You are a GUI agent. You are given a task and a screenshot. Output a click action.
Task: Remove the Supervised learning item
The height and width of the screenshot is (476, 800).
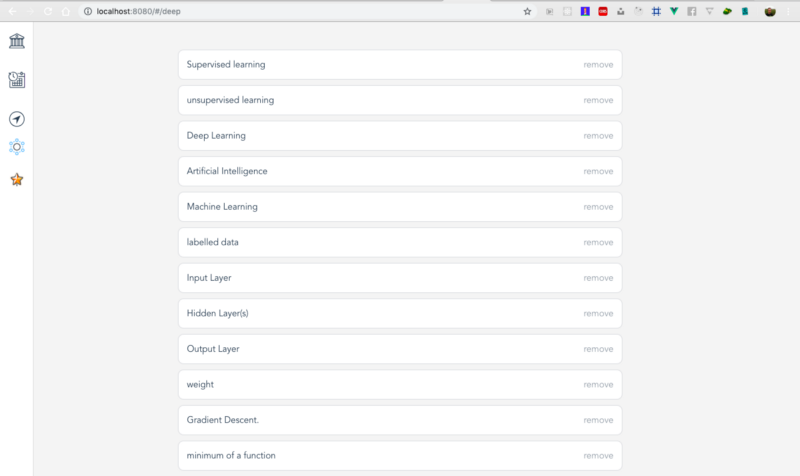tap(598, 65)
